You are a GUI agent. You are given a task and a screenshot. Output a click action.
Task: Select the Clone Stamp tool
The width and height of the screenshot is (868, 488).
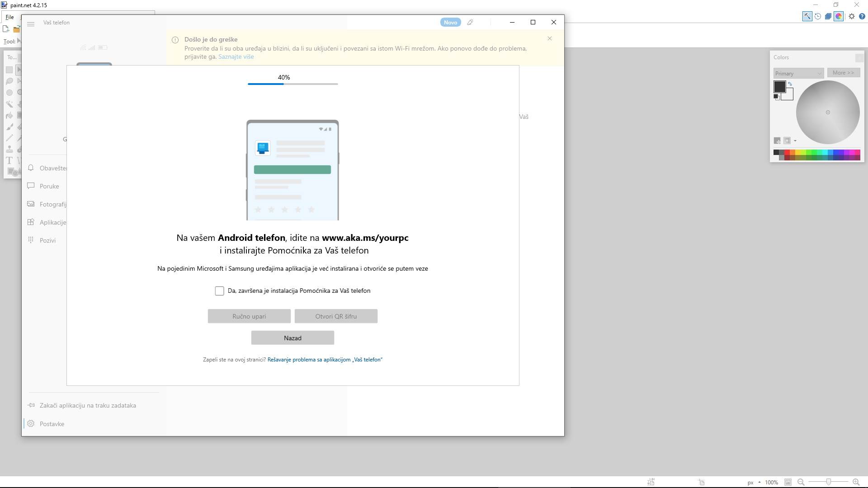(x=9, y=149)
